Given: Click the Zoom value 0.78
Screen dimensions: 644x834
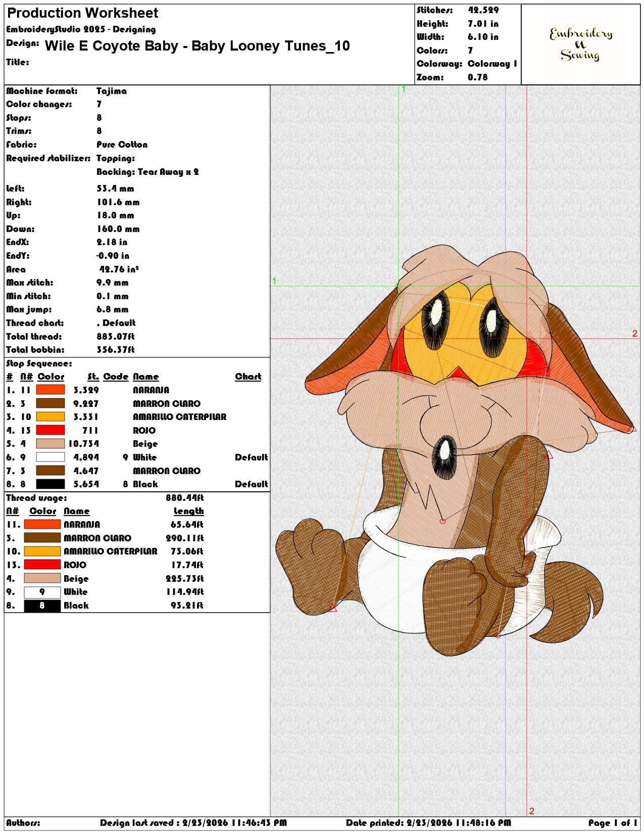Looking at the screenshot, I should [x=477, y=77].
